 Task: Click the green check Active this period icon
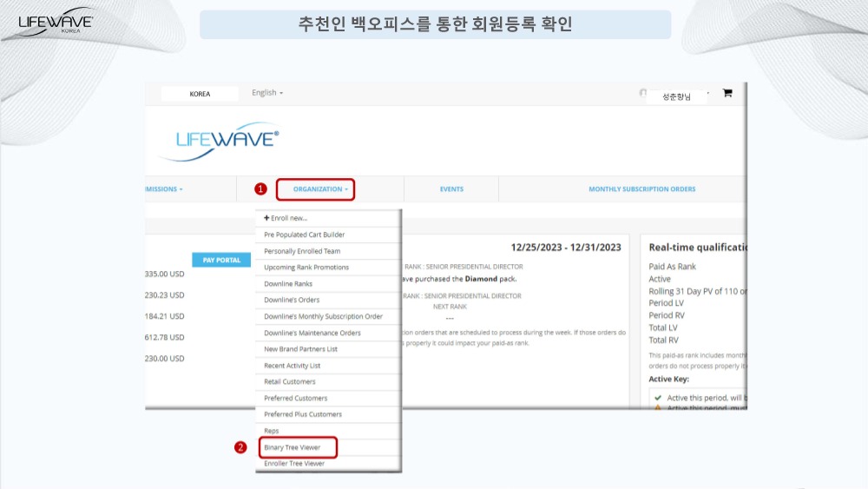click(658, 398)
